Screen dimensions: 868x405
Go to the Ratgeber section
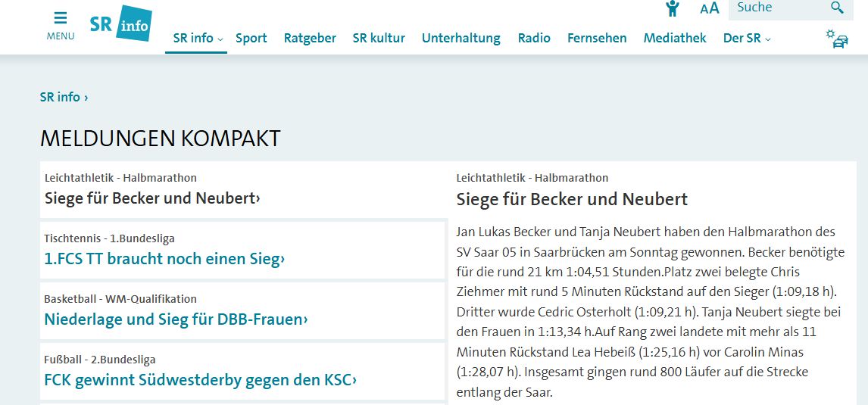coord(310,38)
